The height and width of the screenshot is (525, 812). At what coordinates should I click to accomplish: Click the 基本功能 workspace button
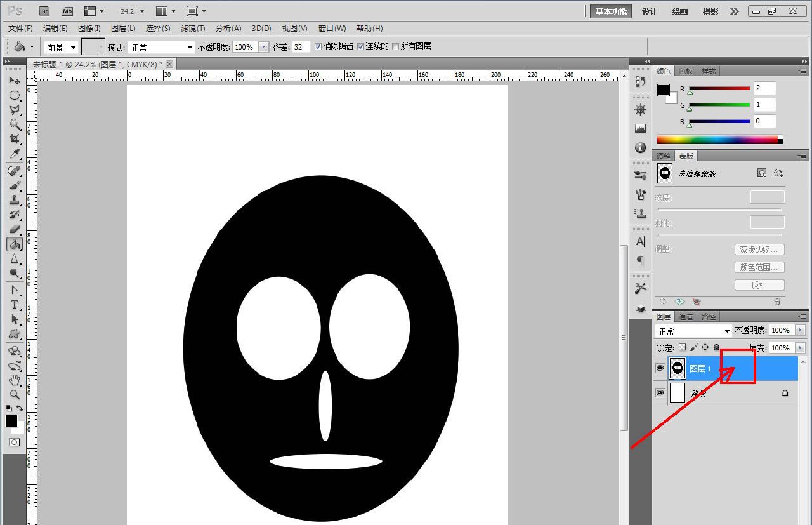(611, 11)
